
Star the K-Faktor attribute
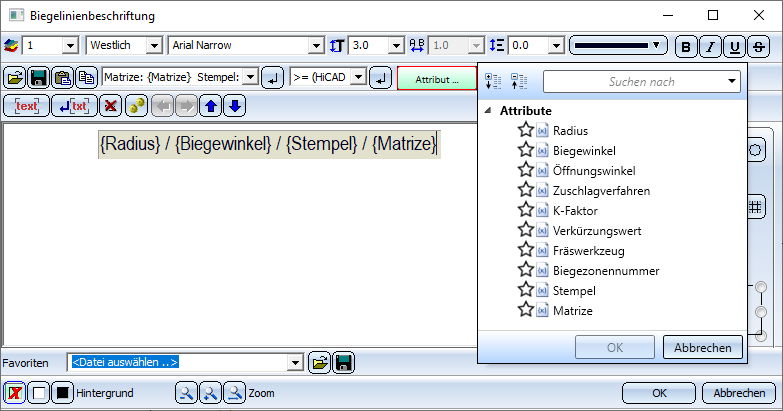click(525, 210)
